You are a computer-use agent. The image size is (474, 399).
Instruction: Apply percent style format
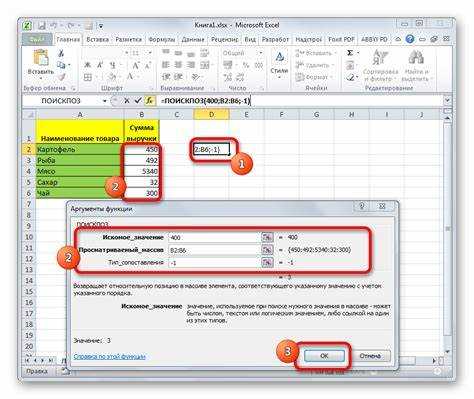[246, 65]
